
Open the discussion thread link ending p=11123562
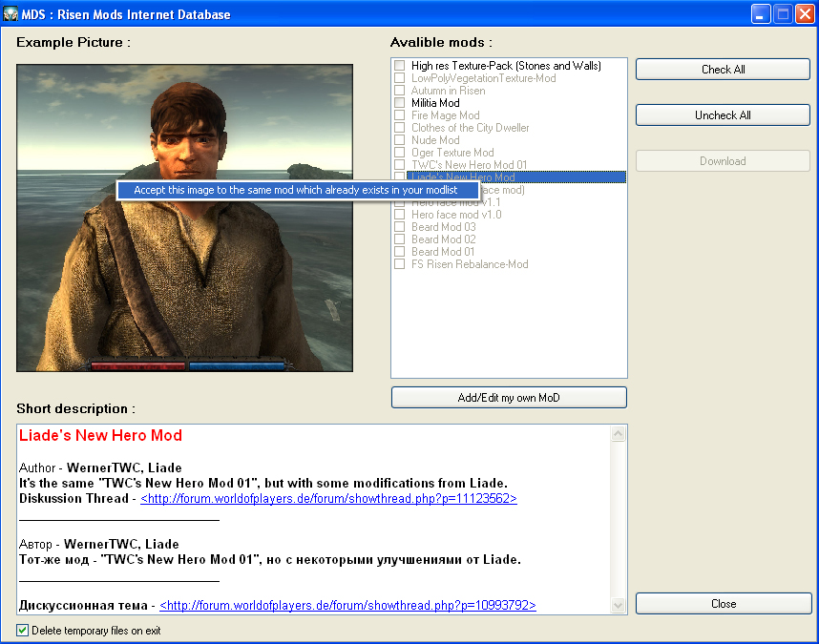328,498
